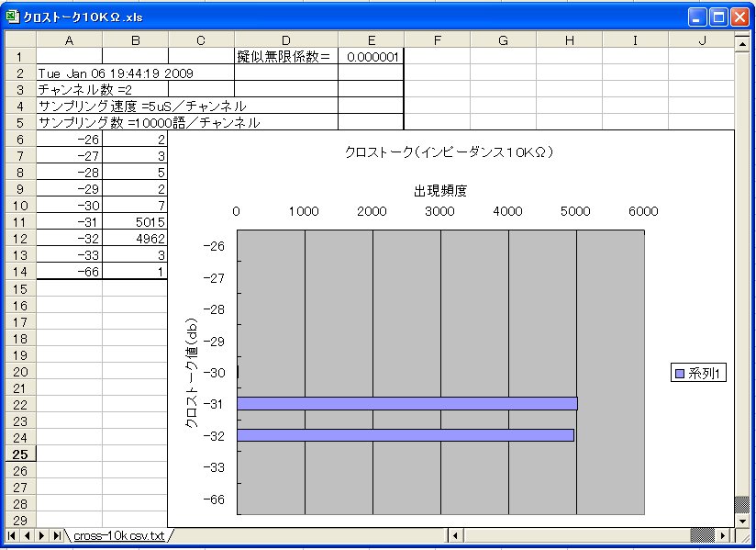Click the -28 category-axis label in chart
Screen dimensions: 756x550
(214, 309)
